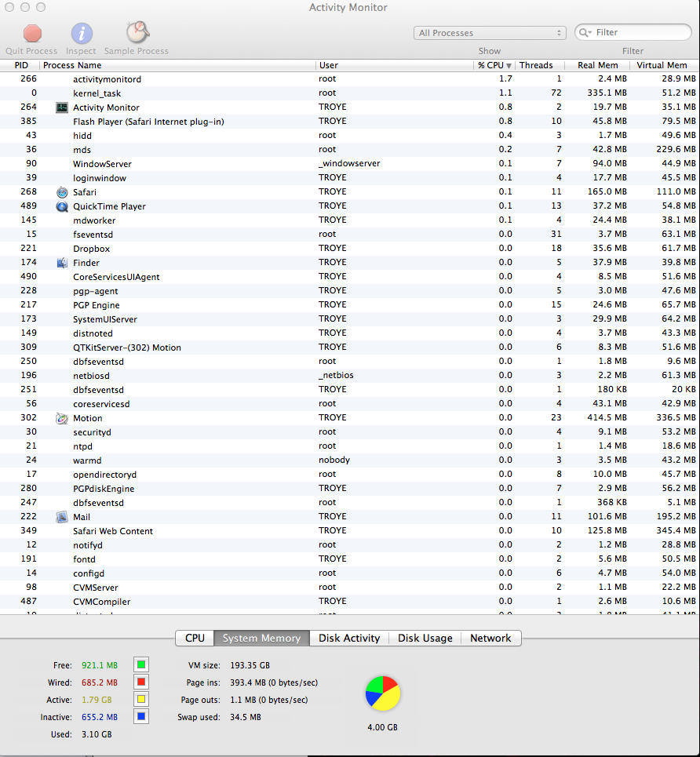Select the loginwindow process row
Screen dimensions: 700x757
pos(350,177)
